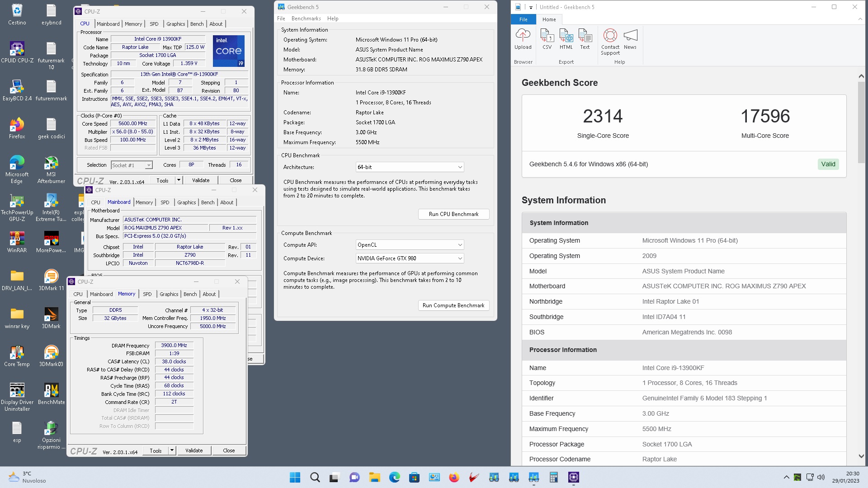The image size is (868, 488).
Task: Open volume icon in system tray
Action: [821, 477]
